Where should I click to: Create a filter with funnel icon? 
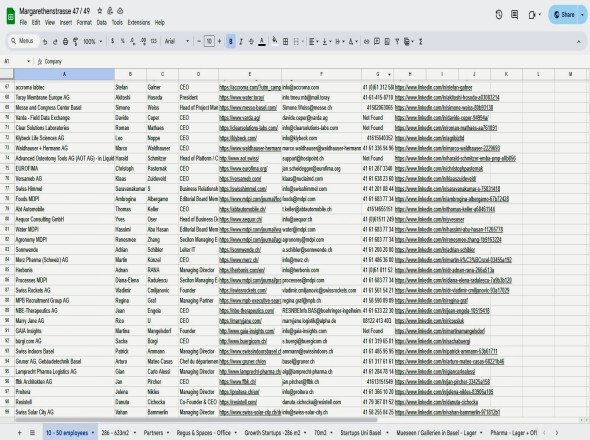coord(397,41)
